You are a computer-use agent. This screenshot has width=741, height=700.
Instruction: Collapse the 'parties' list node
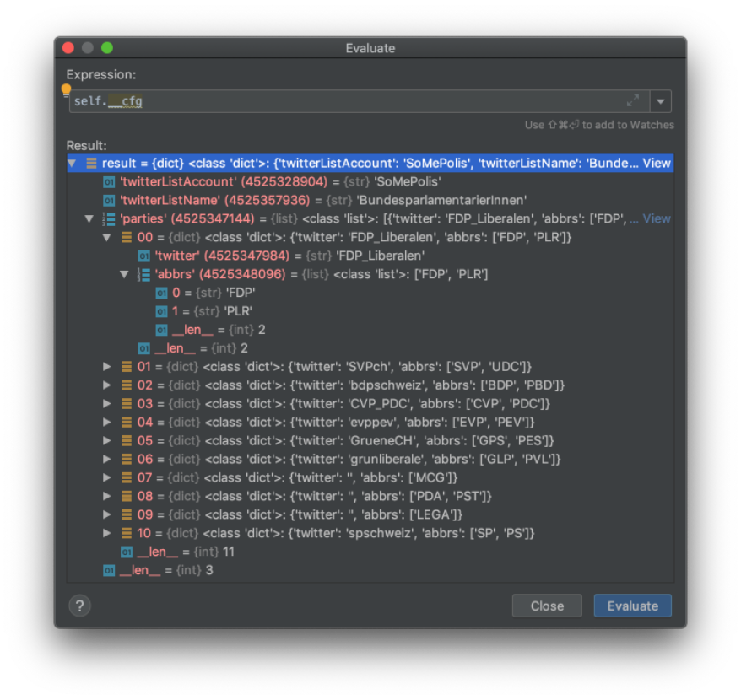89,218
